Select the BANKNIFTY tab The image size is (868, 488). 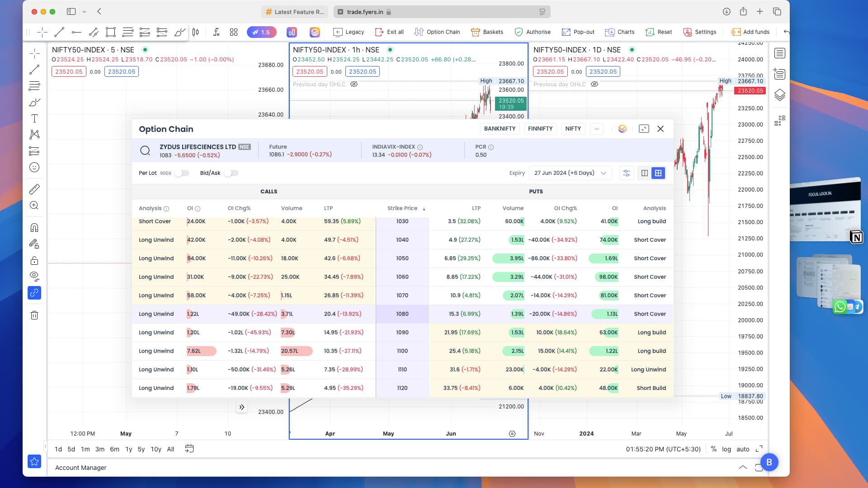(500, 129)
